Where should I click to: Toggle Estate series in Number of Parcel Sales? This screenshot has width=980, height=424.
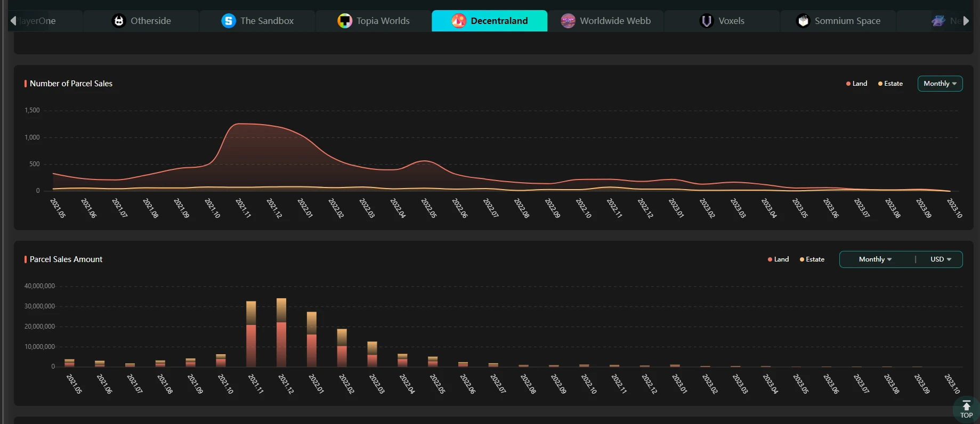[890, 84]
